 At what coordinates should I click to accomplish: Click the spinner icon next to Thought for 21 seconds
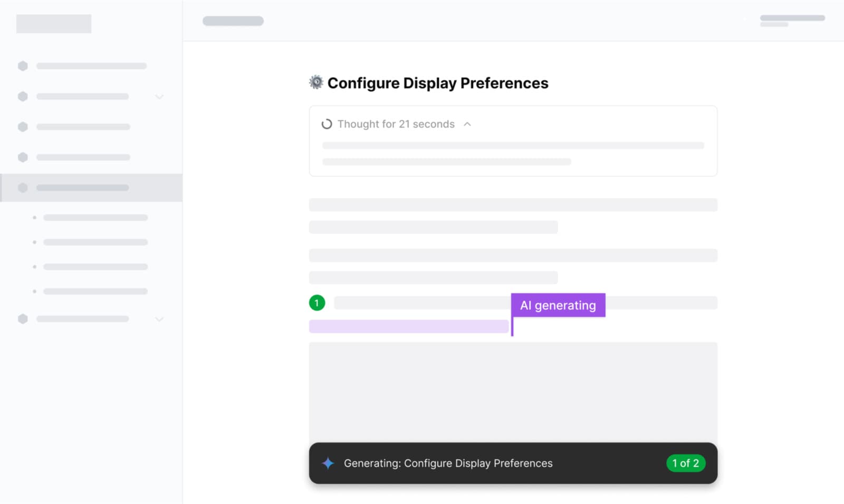click(327, 124)
